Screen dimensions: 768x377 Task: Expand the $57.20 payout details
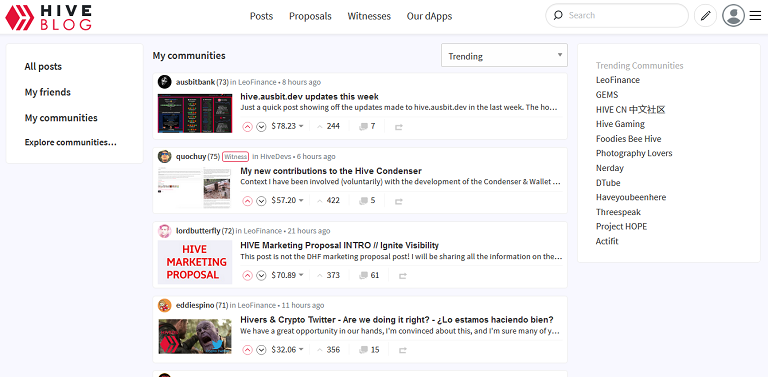coord(288,201)
